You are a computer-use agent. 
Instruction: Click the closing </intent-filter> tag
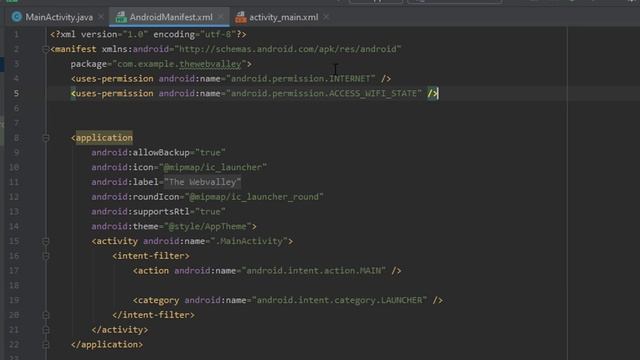[153, 315]
